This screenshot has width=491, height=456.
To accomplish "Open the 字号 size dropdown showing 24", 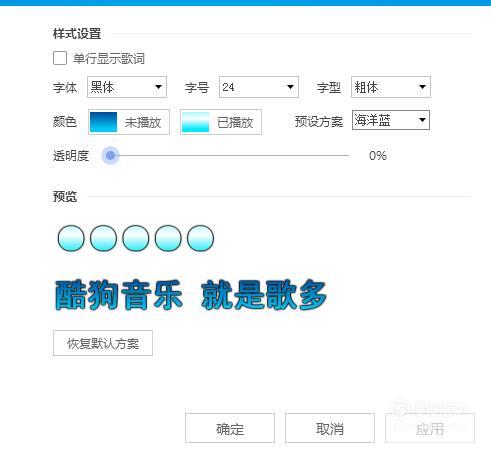I will [x=259, y=87].
